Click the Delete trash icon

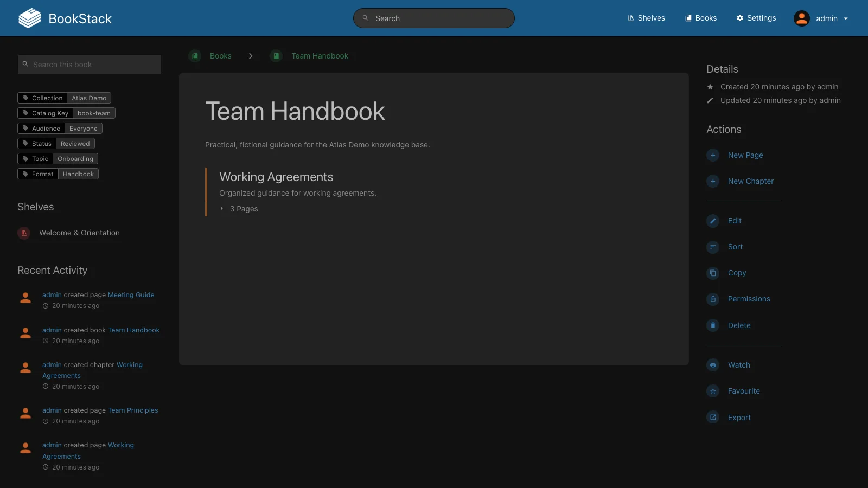coord(713,325)
